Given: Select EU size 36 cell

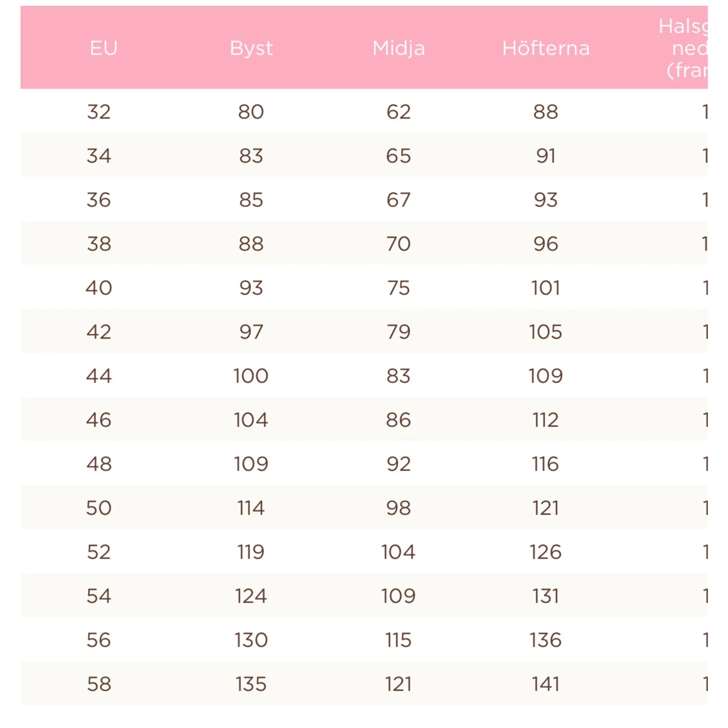Looking at the screenshot, I should 99,200.
